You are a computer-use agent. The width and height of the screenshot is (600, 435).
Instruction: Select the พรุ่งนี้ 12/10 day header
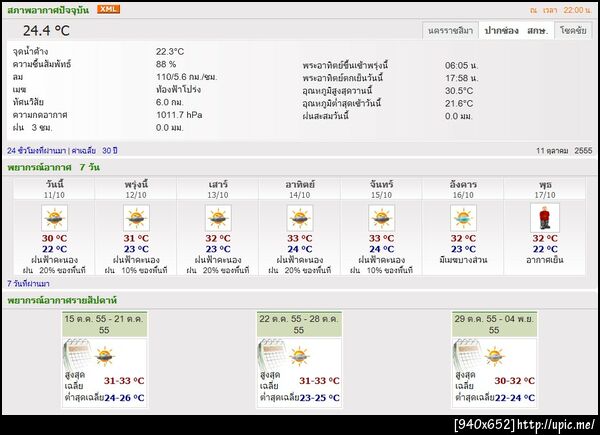pyautogui.click(x=136, y=189)
